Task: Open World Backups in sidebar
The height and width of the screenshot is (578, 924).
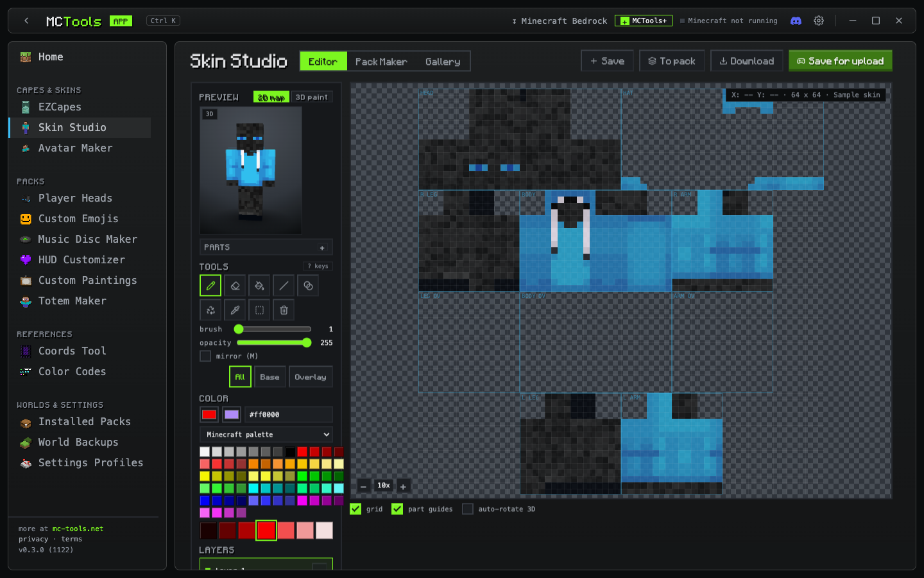Action: (80, 442)
